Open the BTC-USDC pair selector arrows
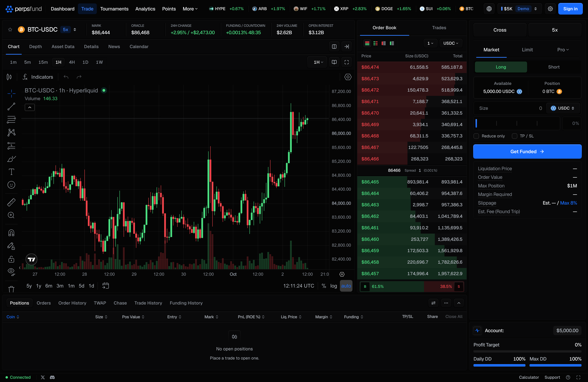 (75, 30)
